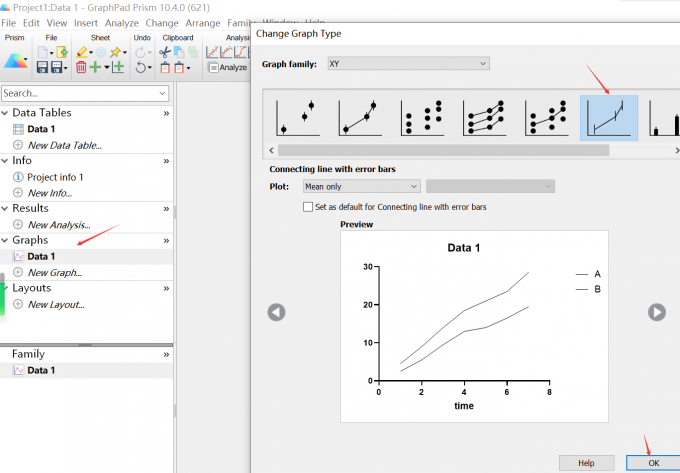Image resolution: width=680 pixels, height=473 pixels.
Task: Click New Data Table link
Action: point(65,145)
